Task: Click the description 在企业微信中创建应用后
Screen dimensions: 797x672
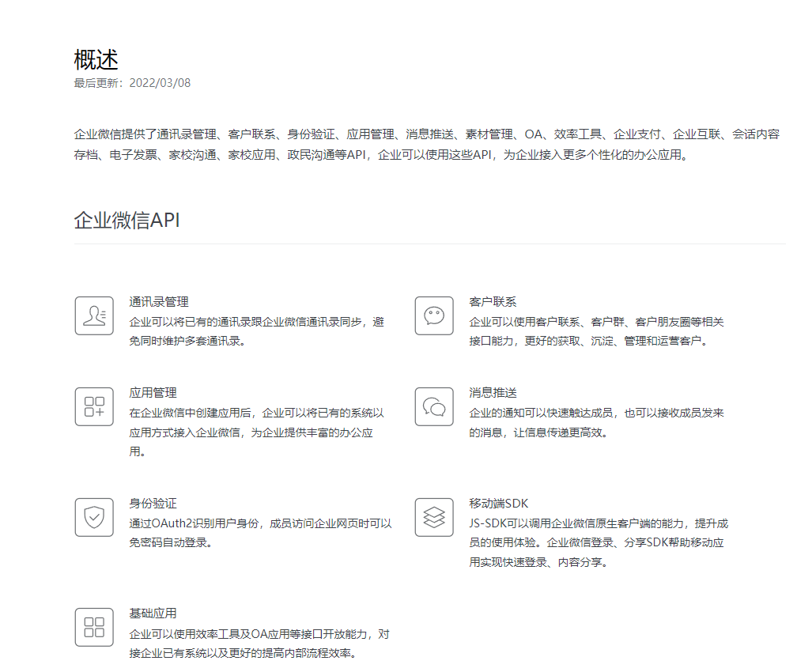Action: (x=257, y=432)
